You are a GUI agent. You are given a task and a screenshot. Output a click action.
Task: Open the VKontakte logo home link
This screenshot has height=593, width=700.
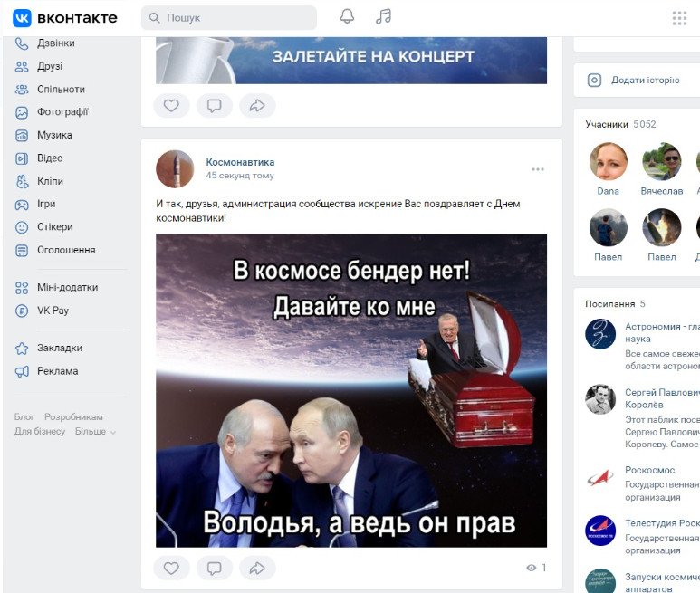pyautogui.click(x=65, y=18)
